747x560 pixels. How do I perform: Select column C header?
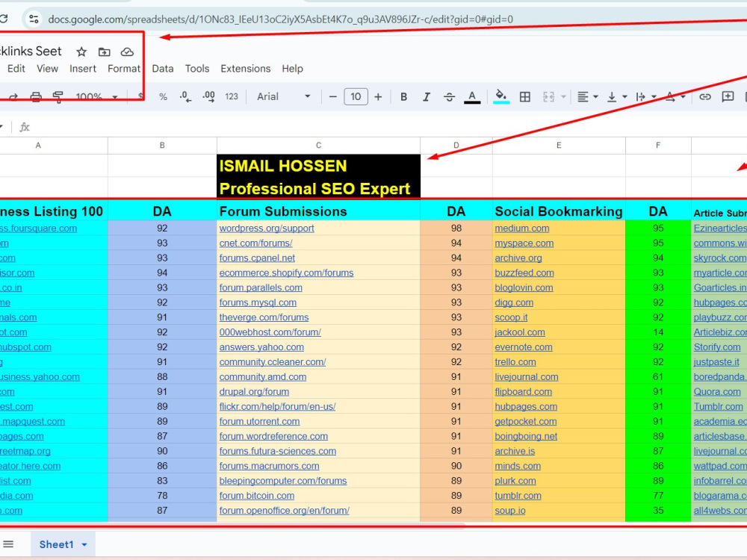click(319, 146)
